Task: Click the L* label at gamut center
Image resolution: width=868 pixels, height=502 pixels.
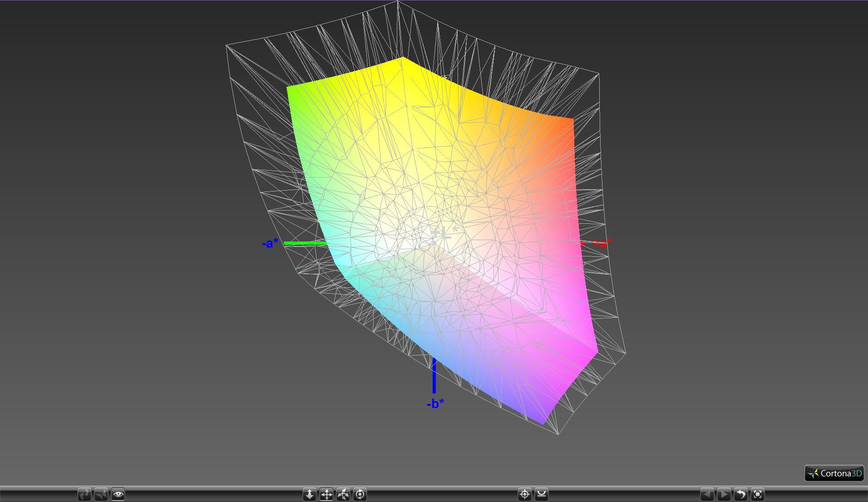Action: coord(445,234)
